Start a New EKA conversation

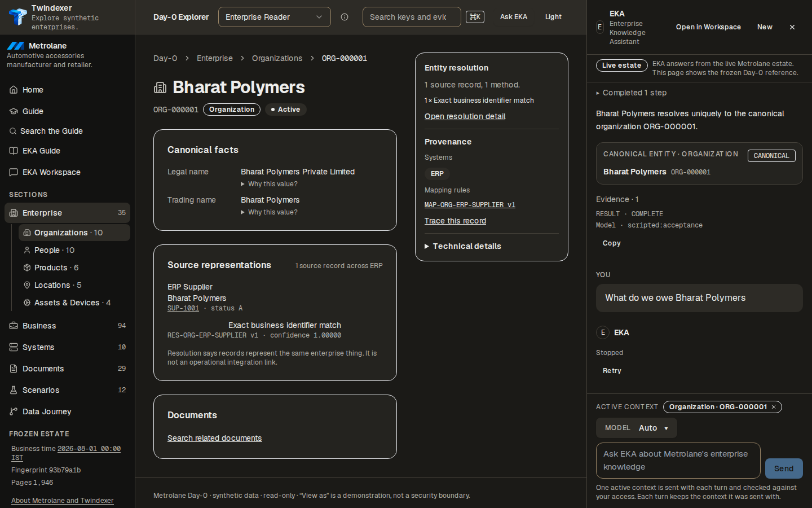[x=765, y=27]
